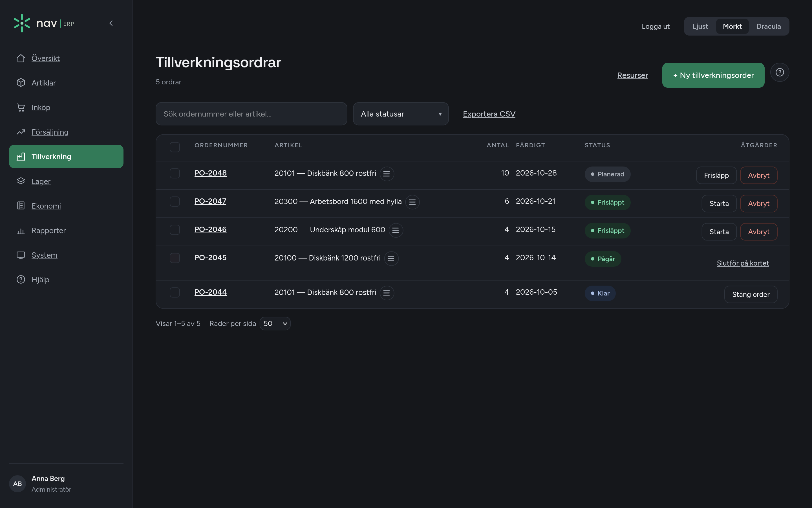This screenshot has width=812, height=508.
Task: Open the Alla statusar filter dropdown
Action: 401,114
